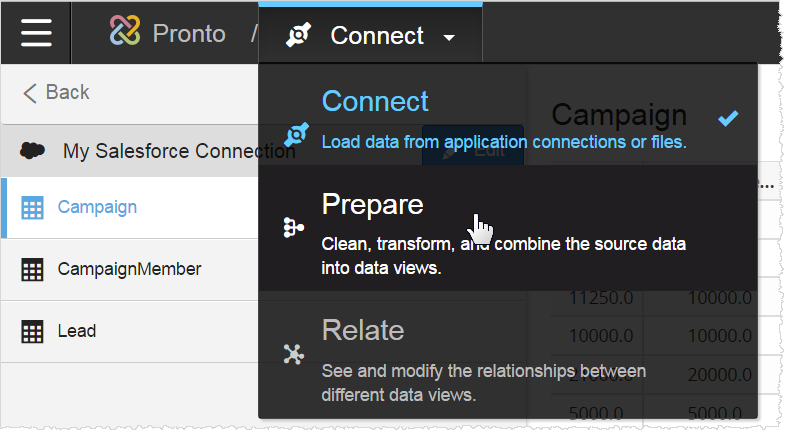Image resolution: width=785 pixels, height=432 pixels.
Task: Click the Lead table grid icon
Action: point(33,331)
